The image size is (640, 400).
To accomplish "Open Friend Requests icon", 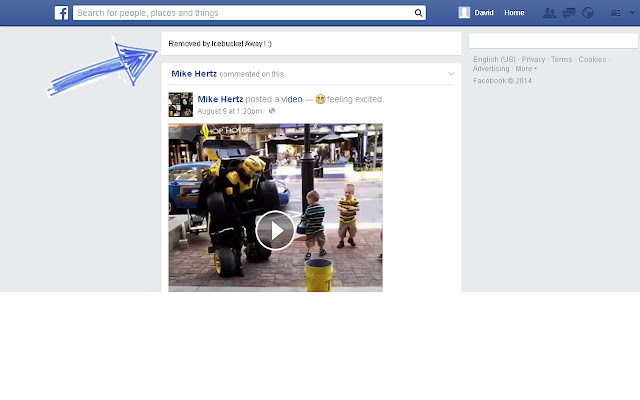I will (549, 13).
